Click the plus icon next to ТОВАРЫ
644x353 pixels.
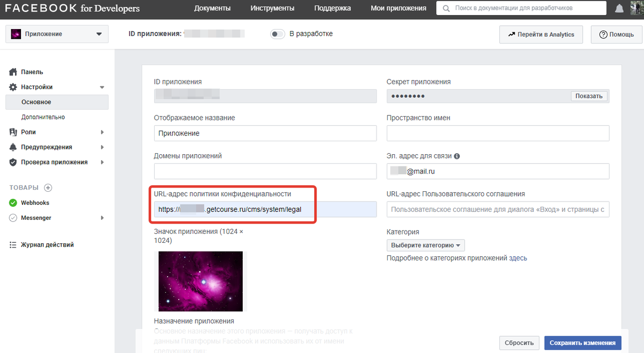pos(48,188)
